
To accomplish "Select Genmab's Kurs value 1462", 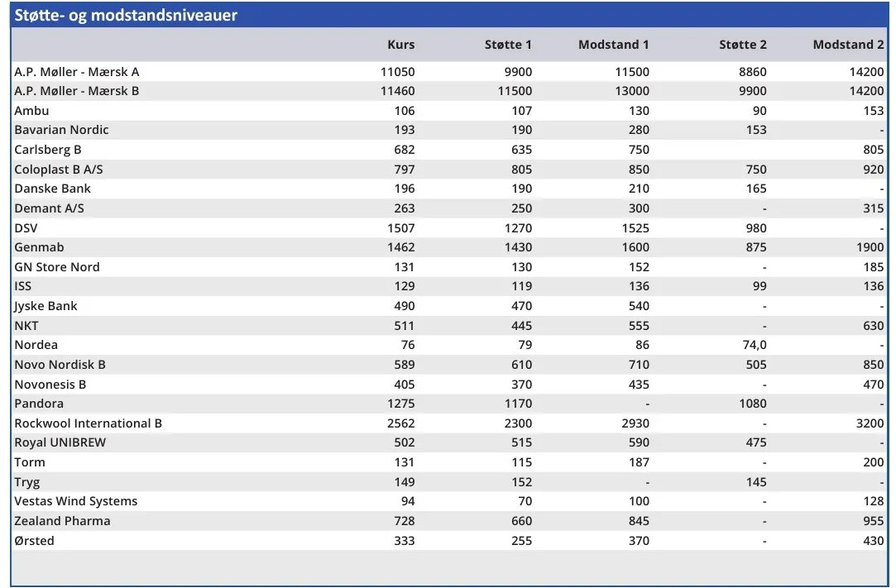I will (x=398, y=247).
